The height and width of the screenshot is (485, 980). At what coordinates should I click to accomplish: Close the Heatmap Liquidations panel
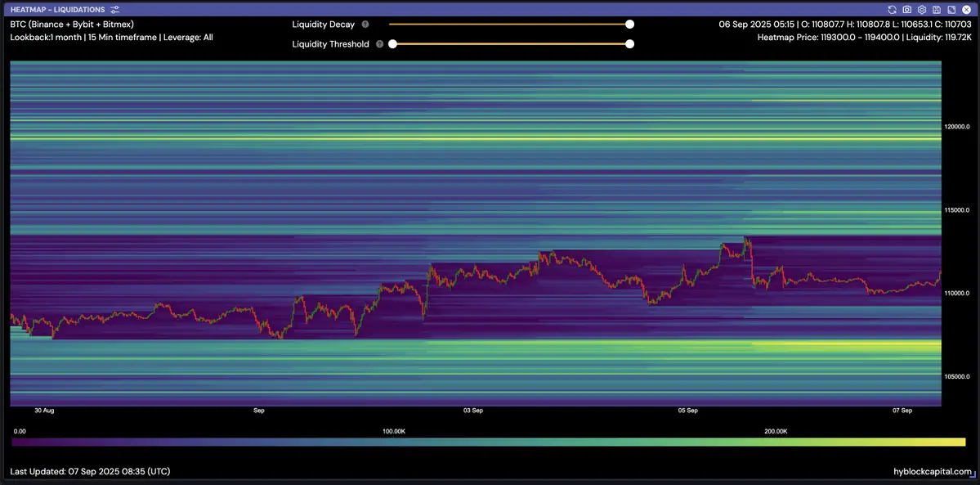[966, 9]
